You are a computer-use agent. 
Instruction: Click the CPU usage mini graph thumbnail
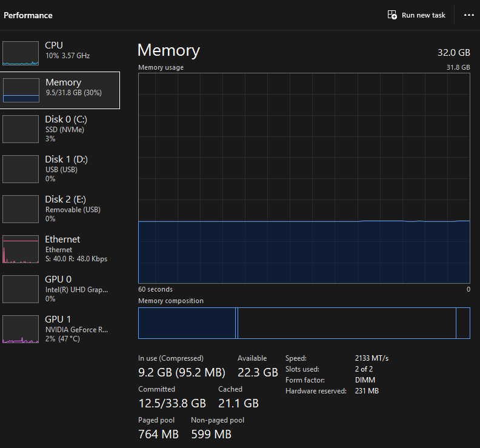pos(21,53)
